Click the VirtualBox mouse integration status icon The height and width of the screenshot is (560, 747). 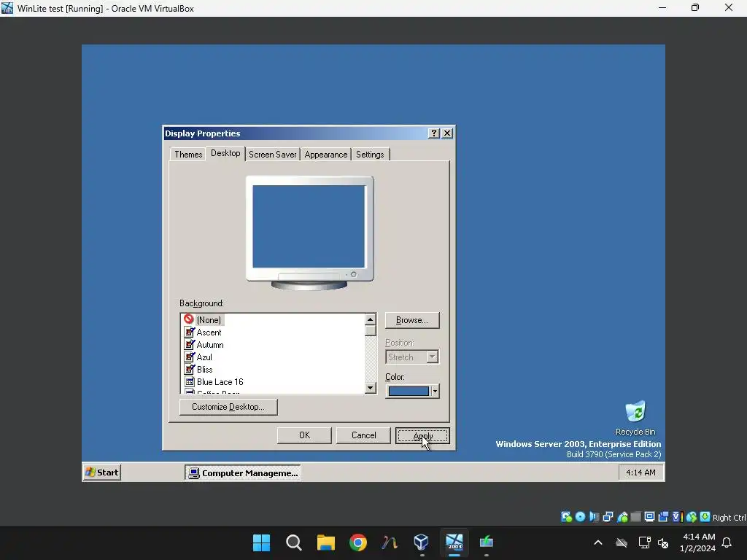(692, 517)
